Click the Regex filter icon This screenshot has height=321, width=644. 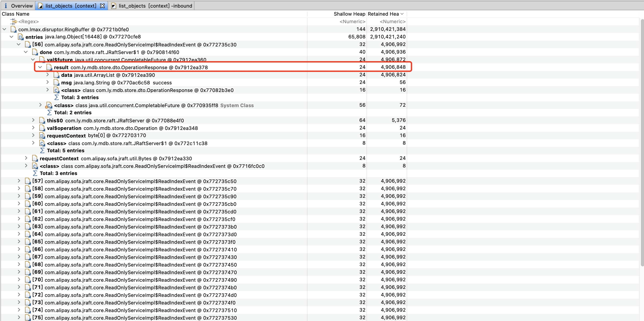(14, 21)
